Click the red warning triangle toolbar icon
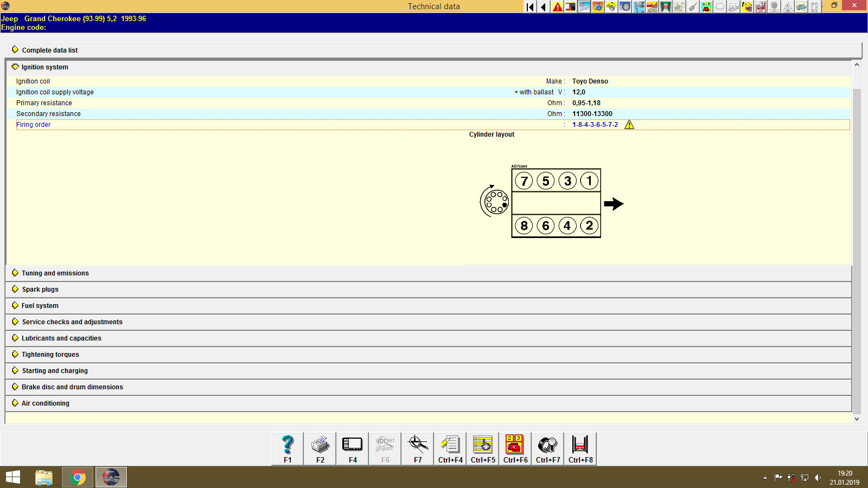 [x=557, y=7]
